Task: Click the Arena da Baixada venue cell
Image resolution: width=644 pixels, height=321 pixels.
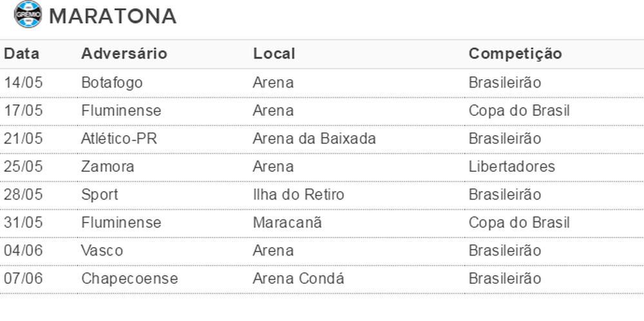Action: pyautogui.click(x=314, y=139)
